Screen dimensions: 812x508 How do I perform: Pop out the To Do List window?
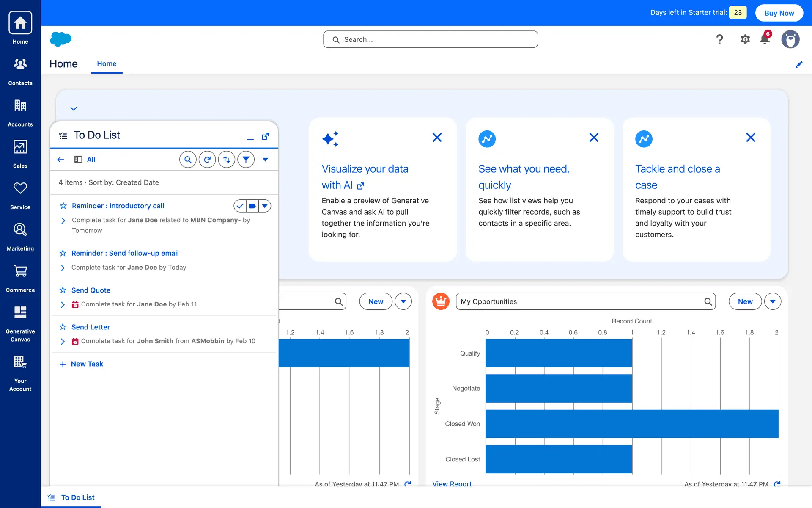click(x=265, y=136)
